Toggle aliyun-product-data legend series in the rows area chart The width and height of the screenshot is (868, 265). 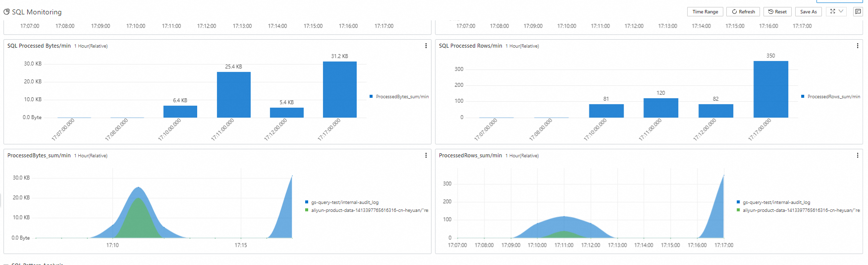[x=798, y=210]
